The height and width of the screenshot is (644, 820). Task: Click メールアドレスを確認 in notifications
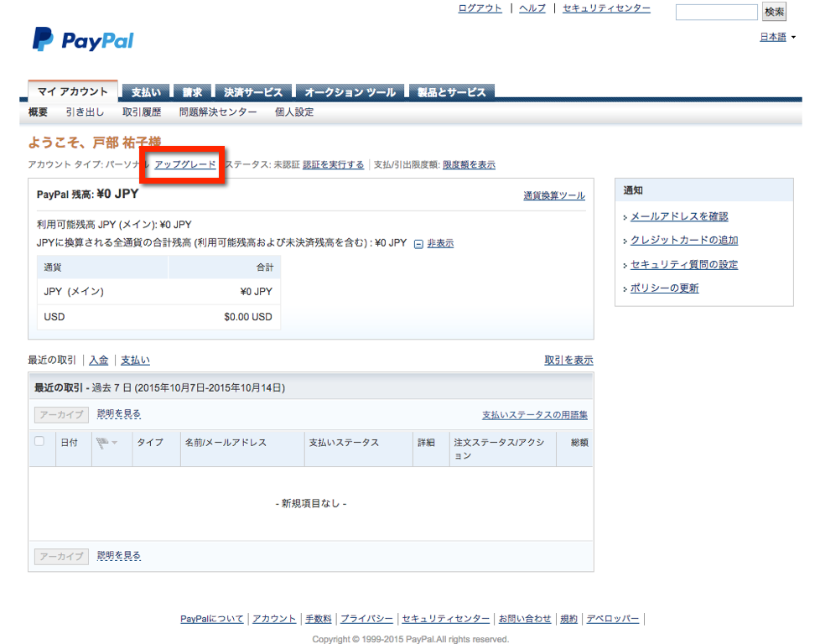click(679, 216)
